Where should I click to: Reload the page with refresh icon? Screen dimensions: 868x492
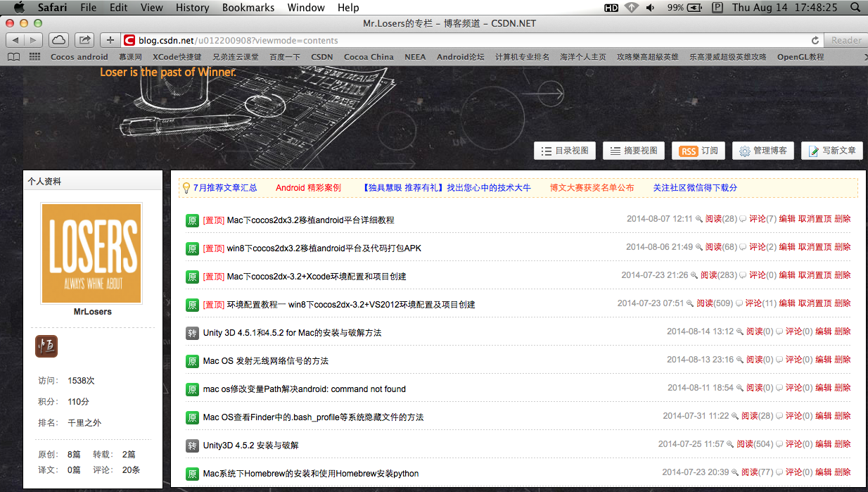click(815, 41)
